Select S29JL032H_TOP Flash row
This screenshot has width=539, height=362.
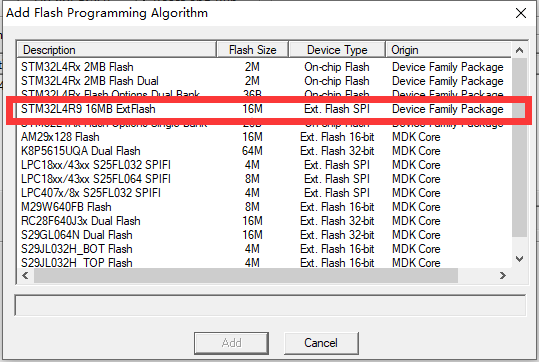click(264, 263)
